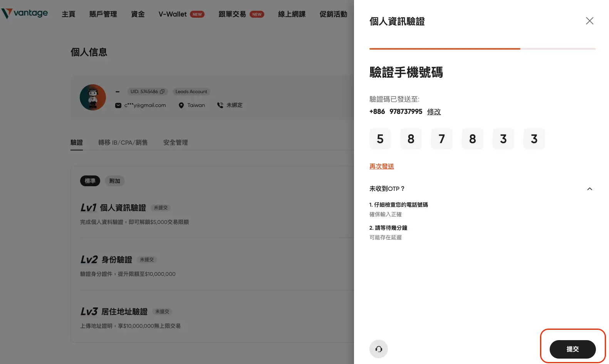Click the customer support headset icon

(378, 349)
